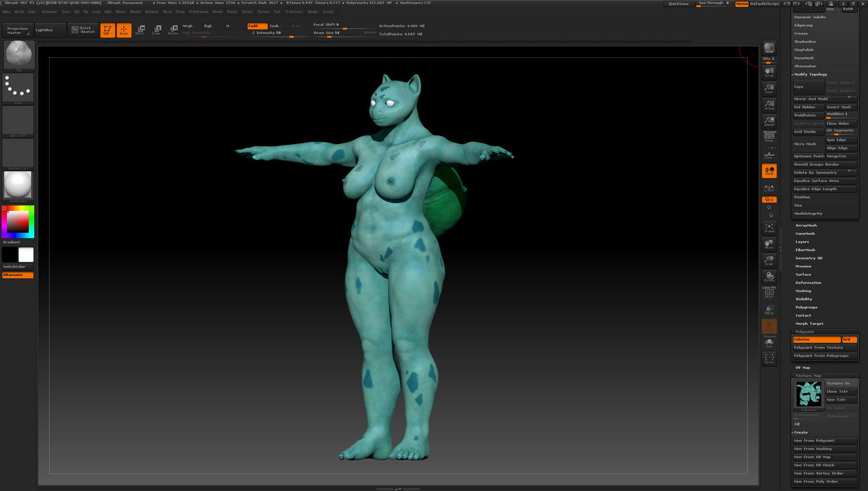Image resolution: width=868 pixels, height=491 pixels.
Task: Open Quick Sketch mode
Action: pos(83,30)
